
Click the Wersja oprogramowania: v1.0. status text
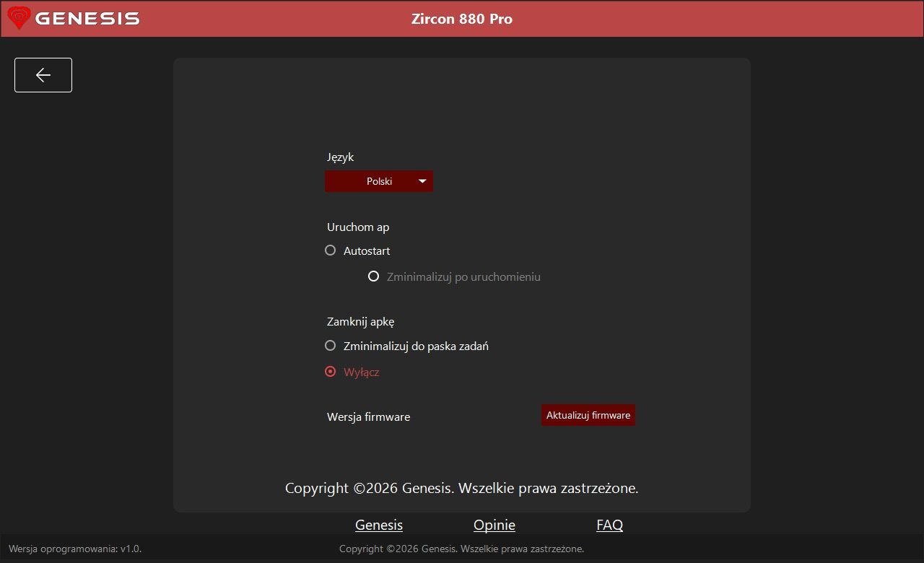point(75,549)
